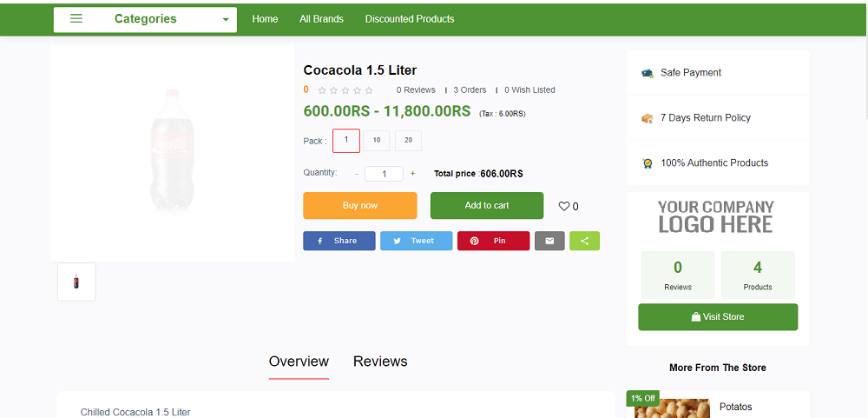Click the Tax : 6.00RS text
Viewport: 868px width, 418px height.
502,114
